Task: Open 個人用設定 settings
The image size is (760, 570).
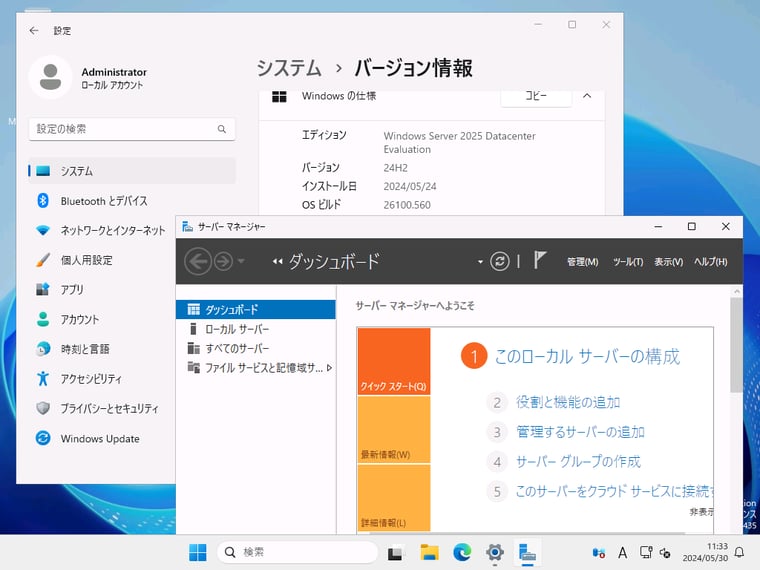Action: [101, 260]
